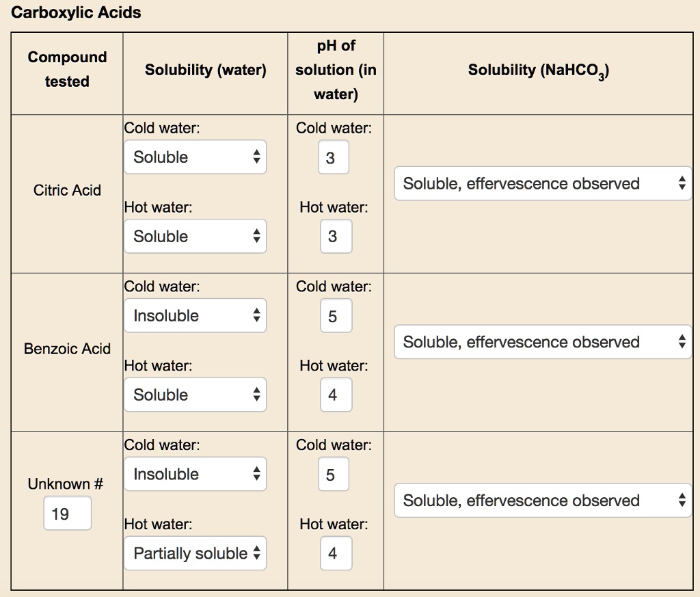The width and height of the screenshot is (700, 597).
Task: Open the Benzoic Acid NaHCO3 solubility dropdown
Action: pos(542,342)
